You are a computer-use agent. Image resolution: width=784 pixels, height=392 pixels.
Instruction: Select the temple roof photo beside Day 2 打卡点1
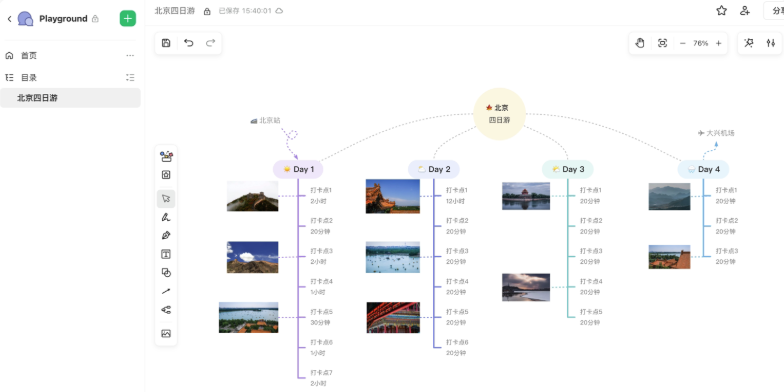click(x=393, y=196)
